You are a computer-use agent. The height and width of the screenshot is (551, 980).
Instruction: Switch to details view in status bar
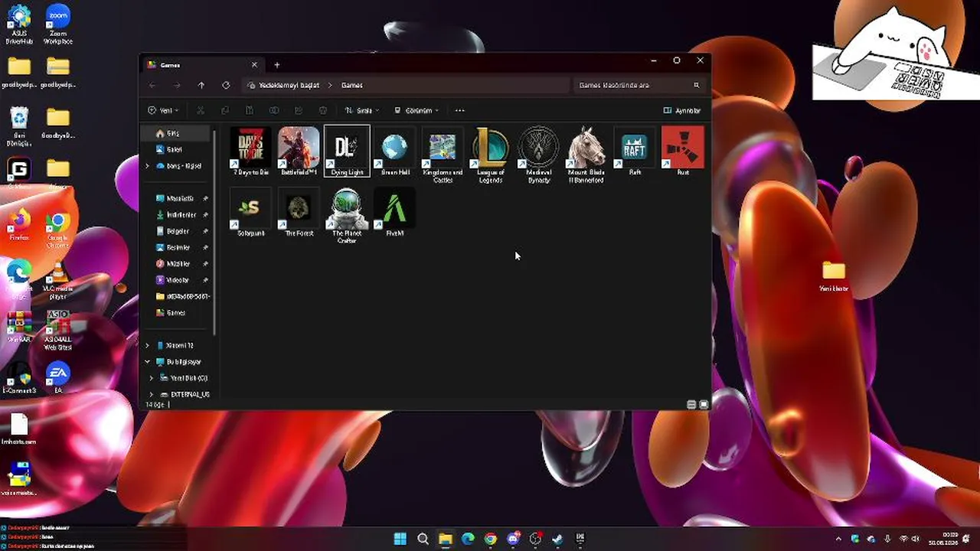tap(691, 404)
